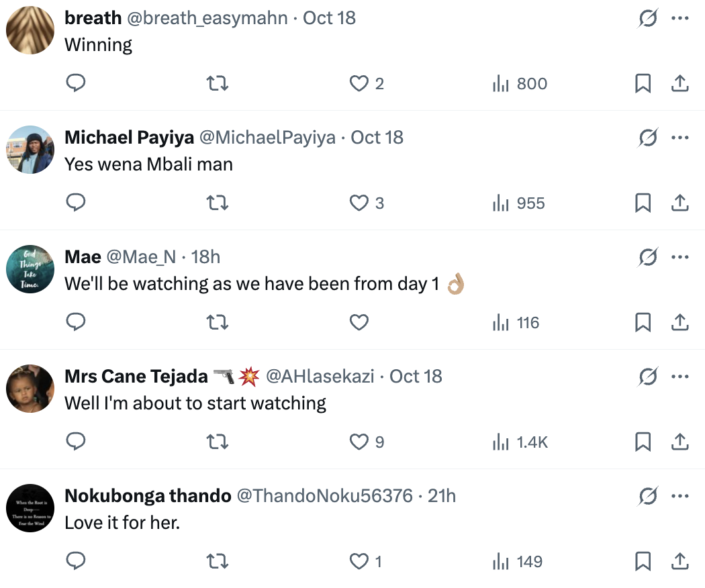Open @MichaelPayiya handle link

(x=268, y=138)
